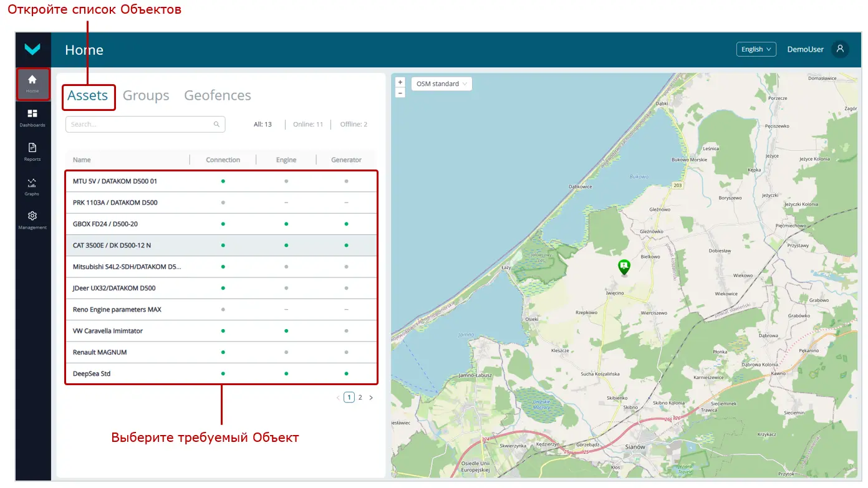Viewport: 868px width, 488px height.
Task: Zoom in the map with plus button
Action: point(400,82)
